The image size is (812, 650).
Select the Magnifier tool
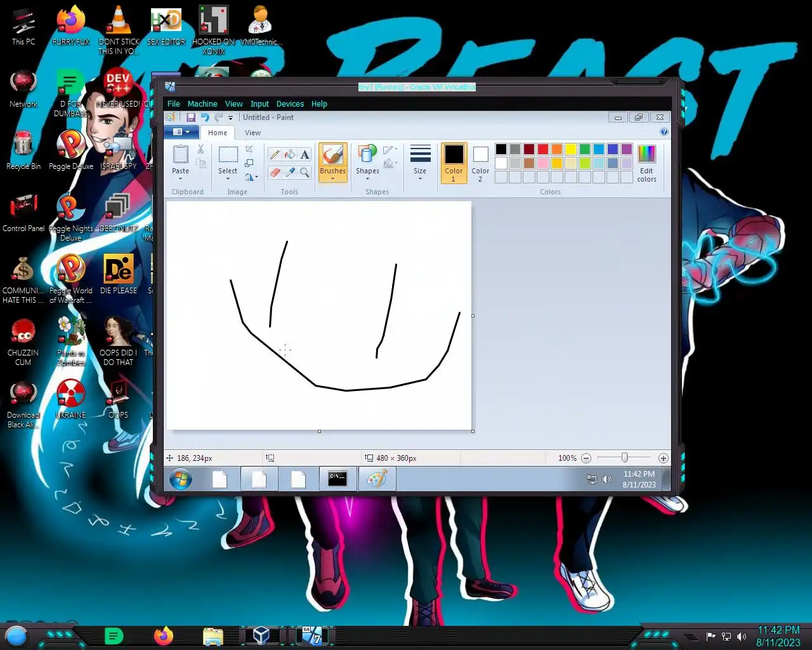coord(305,172)
